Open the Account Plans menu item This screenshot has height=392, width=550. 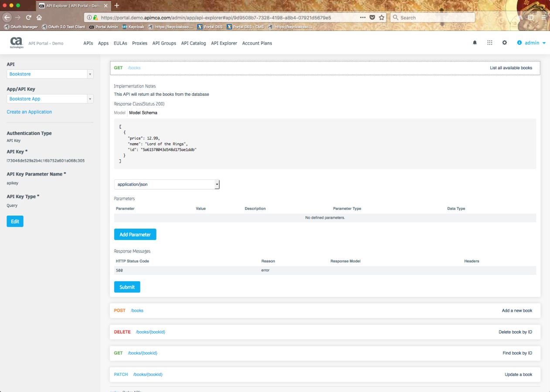[257, 43]
